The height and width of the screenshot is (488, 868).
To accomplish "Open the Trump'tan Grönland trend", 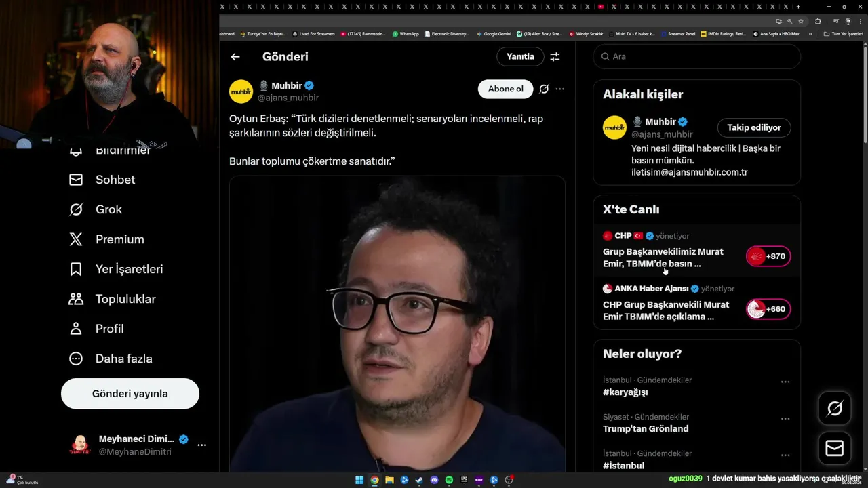I will coord(646,428).
